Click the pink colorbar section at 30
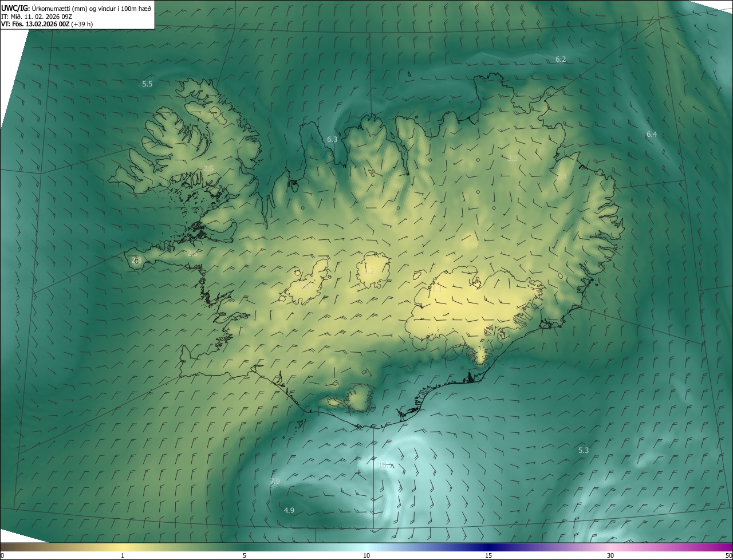The image size is (733, 560). click(x=610, y=547)
